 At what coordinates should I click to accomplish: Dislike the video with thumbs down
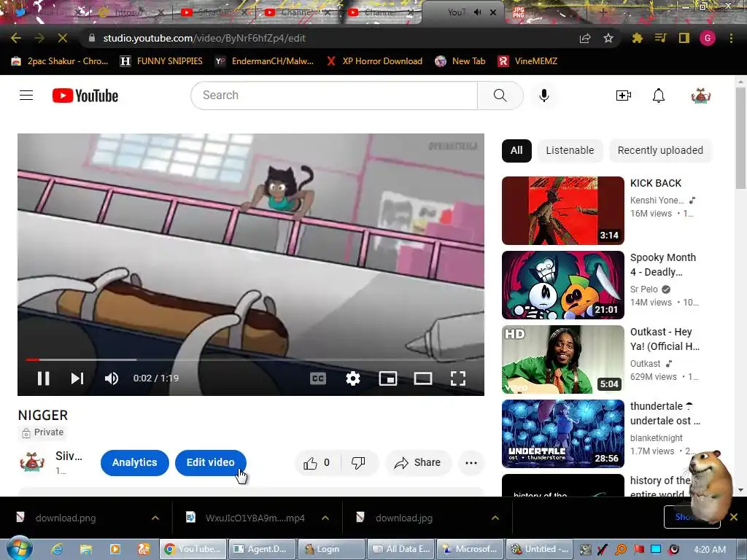coord(358,462)
